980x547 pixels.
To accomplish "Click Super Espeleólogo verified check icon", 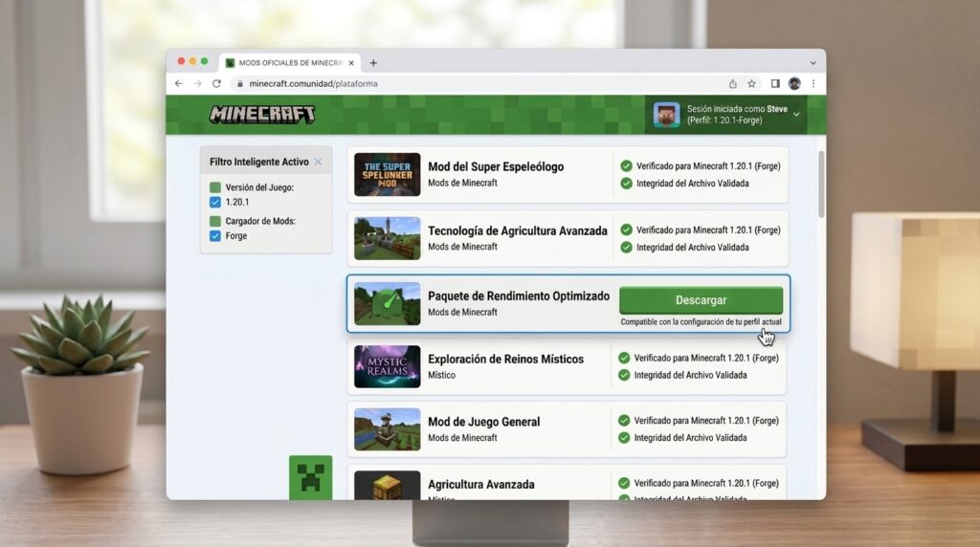I will pos(626,166).
